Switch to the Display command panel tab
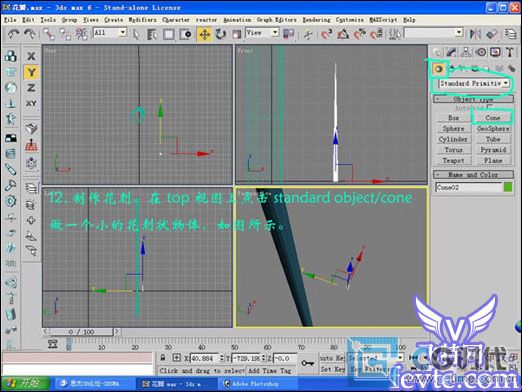The width and height of the screenshot is (522, 392). 495,52
